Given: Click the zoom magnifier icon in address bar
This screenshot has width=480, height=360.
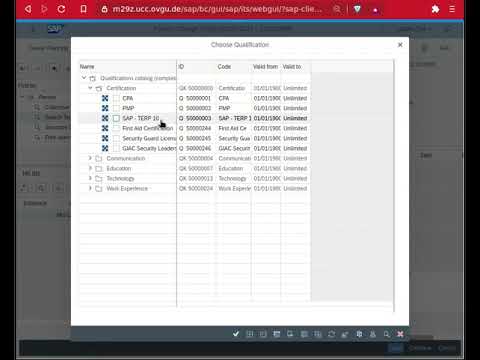Looking at the screenshot, I should [x=337, y=9].
